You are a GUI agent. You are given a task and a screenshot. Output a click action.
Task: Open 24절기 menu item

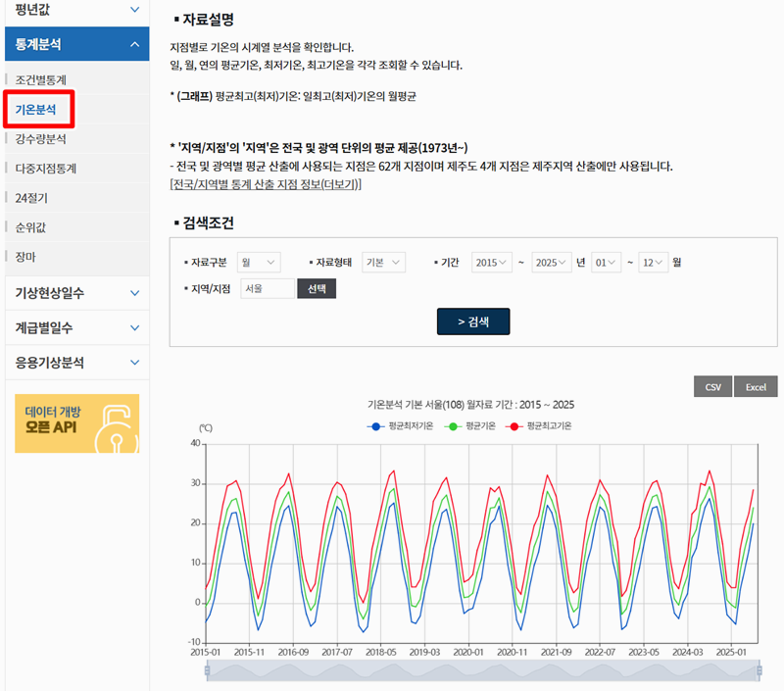(x=31, y=198)
